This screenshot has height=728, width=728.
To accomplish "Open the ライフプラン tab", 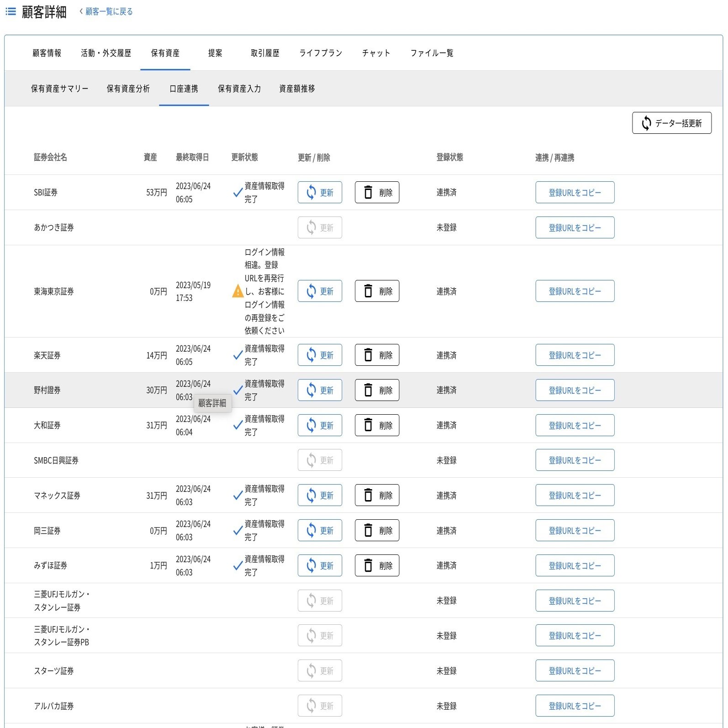I will point(321,53).
